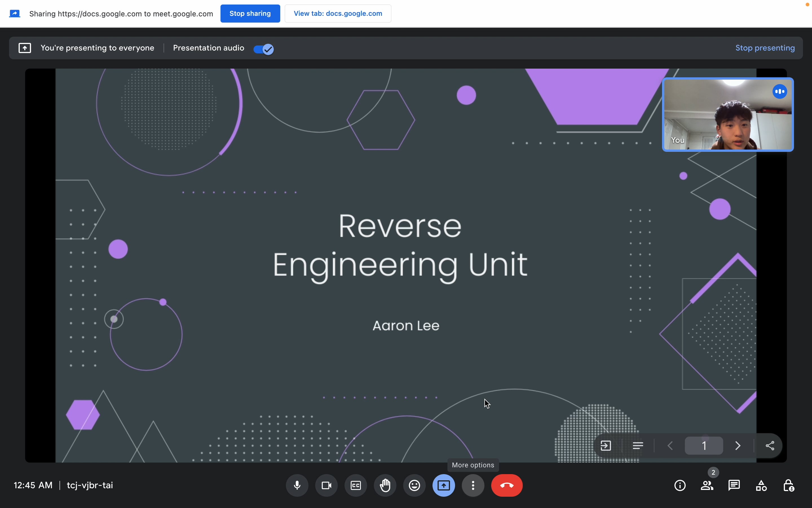Click the tab sharing icon in Chrome bar

tap(14, 14)
